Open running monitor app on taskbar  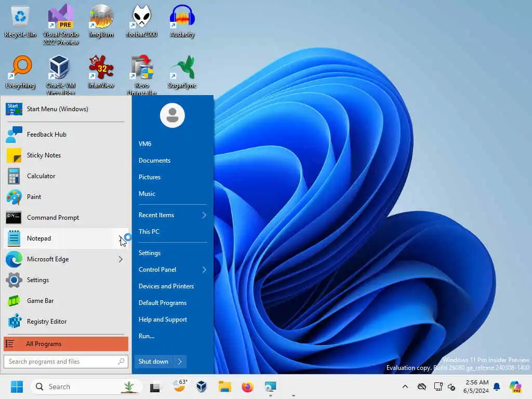tap(270, 387)
